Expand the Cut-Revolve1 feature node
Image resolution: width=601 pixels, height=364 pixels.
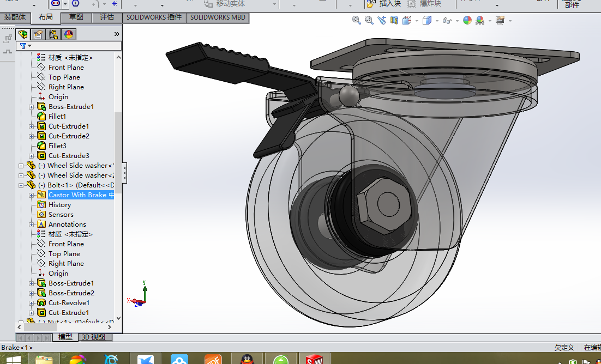point(32,303)
